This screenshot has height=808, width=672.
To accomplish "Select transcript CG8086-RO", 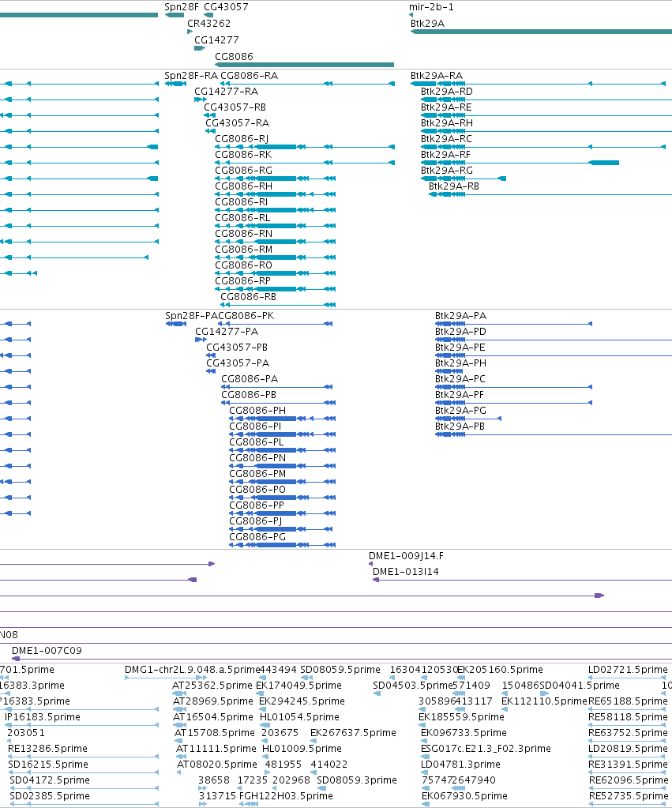I will pyautogui.click(x=243, y=265).
